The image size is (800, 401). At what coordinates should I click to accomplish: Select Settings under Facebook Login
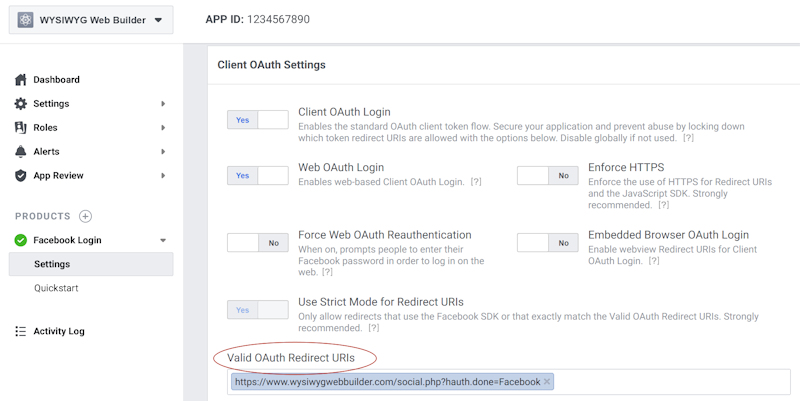91,264
